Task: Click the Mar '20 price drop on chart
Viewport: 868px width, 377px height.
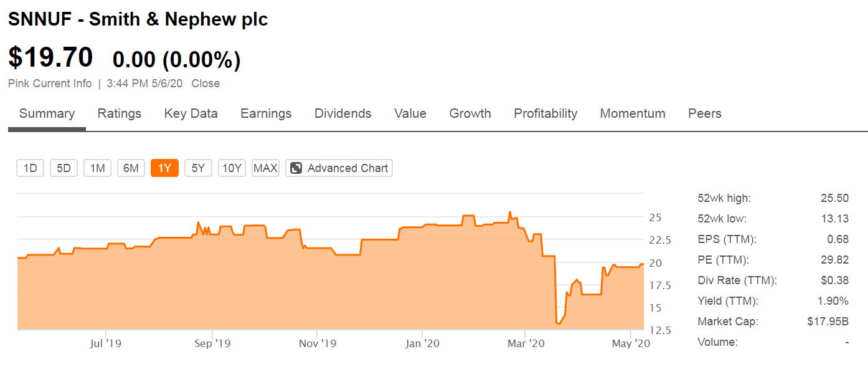Action: point(555,290)
